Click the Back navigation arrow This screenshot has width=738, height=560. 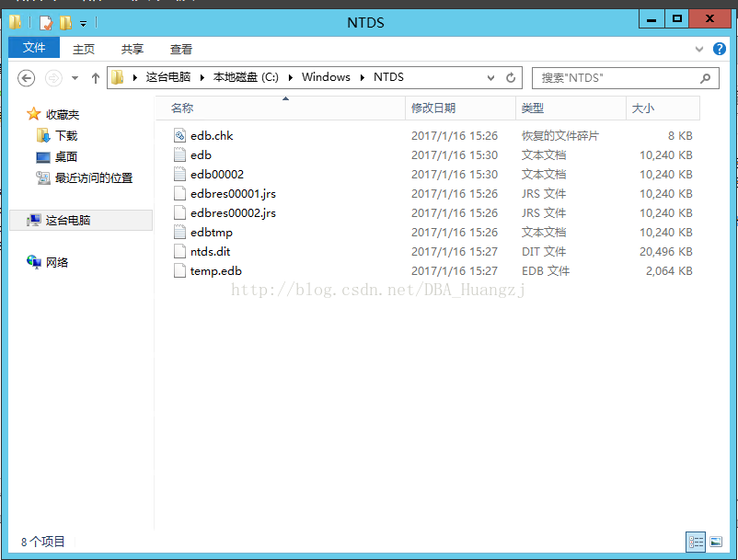tap(27, 78)
